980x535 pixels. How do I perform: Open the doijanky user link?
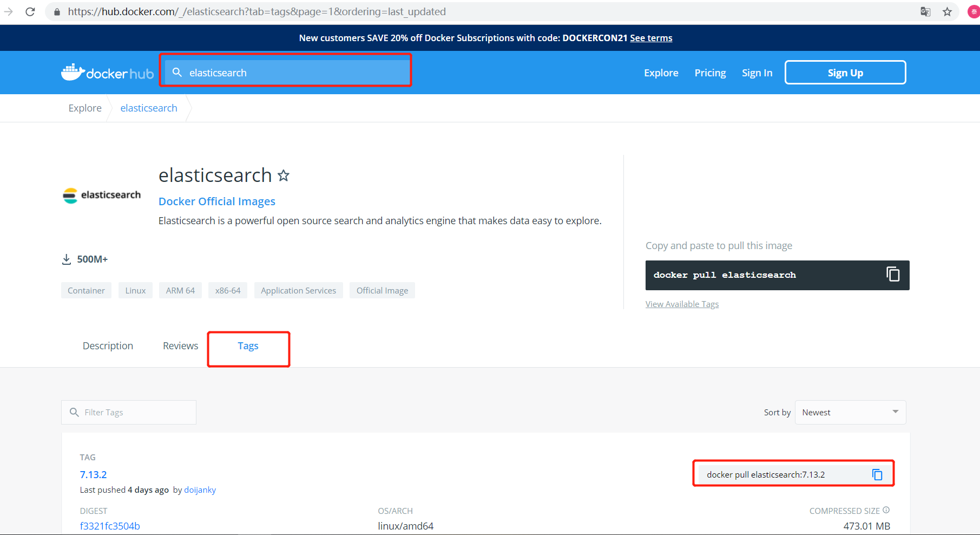tap(200, 490)
